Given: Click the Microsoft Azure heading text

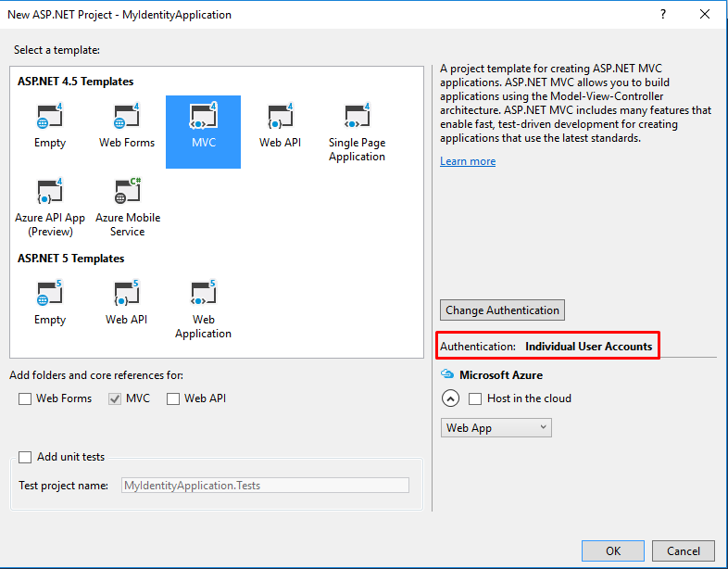Looking at the screenshot, I should pos(501,374).
